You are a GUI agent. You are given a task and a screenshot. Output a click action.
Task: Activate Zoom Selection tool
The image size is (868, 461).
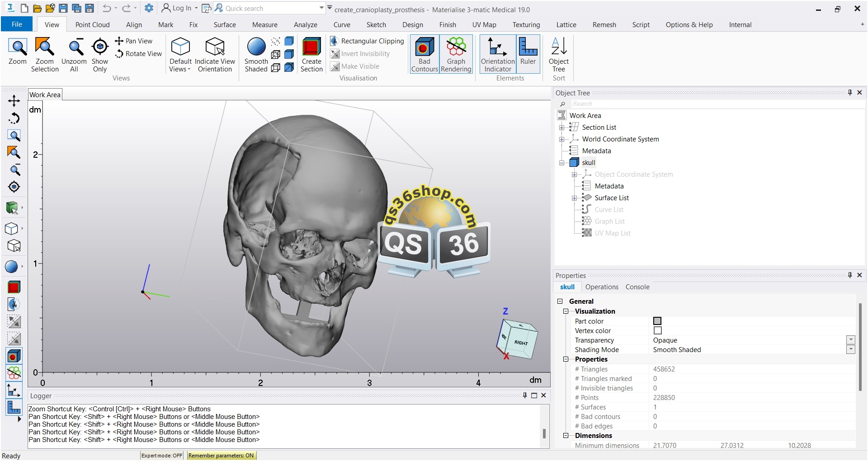45,55
